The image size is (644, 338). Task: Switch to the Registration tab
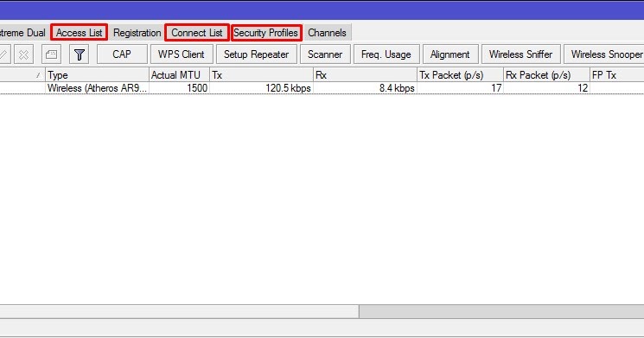point(137,33)
